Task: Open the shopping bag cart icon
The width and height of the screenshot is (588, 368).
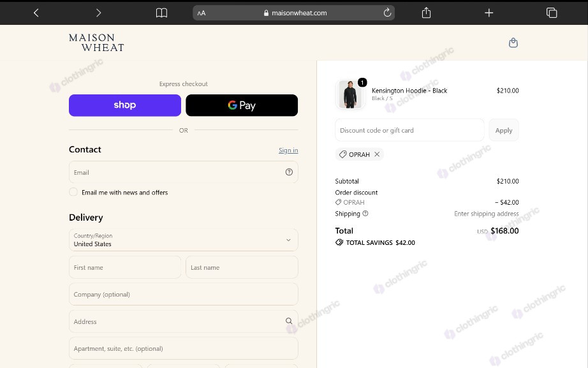Action: tap(513, 43)
